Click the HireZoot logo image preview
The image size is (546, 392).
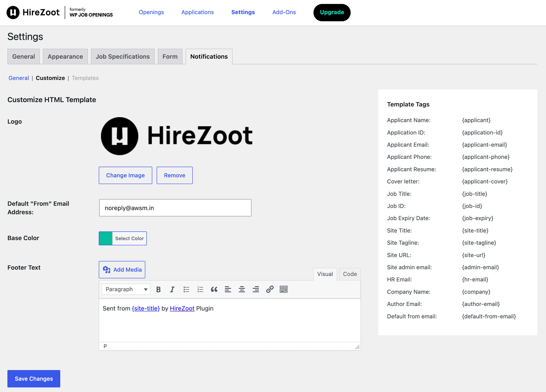[x=177, y=136]
